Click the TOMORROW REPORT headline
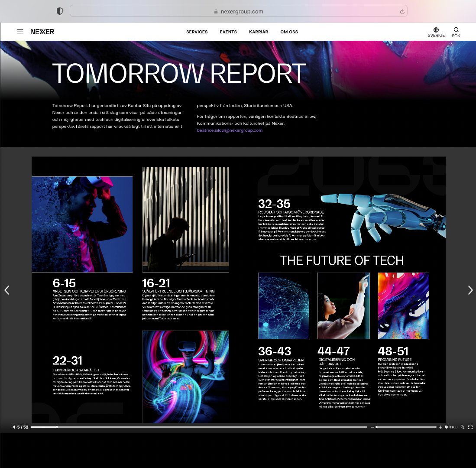The width and height of the screenshot is (476, 468). tap(179, 73)
